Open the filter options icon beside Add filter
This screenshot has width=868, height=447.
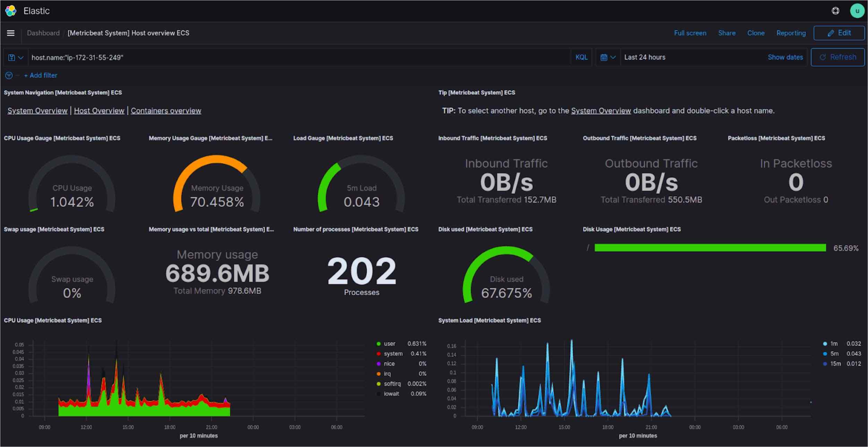(x=8, y=75)
